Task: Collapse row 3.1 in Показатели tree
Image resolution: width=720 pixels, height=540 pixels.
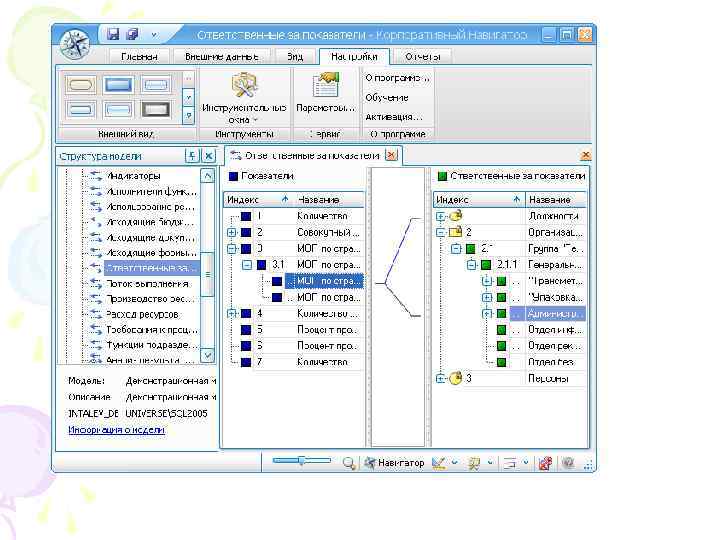Action: coord(247,265)
